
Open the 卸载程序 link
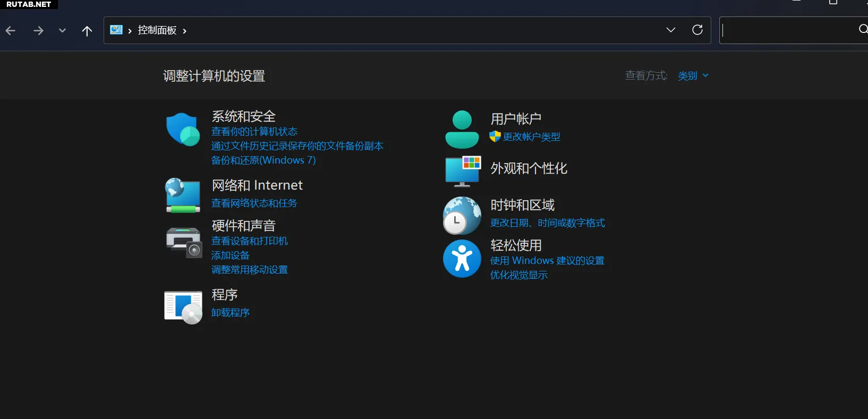click(230, 313)
